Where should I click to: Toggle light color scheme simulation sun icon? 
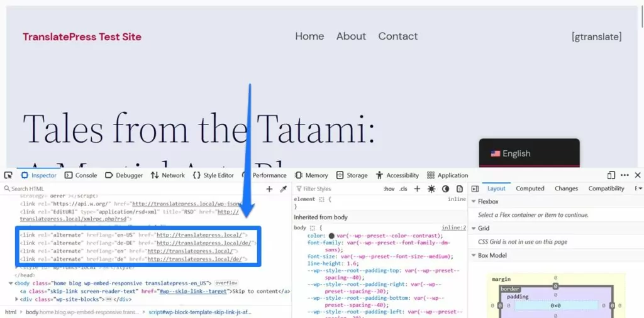click(x=431, y=189)
